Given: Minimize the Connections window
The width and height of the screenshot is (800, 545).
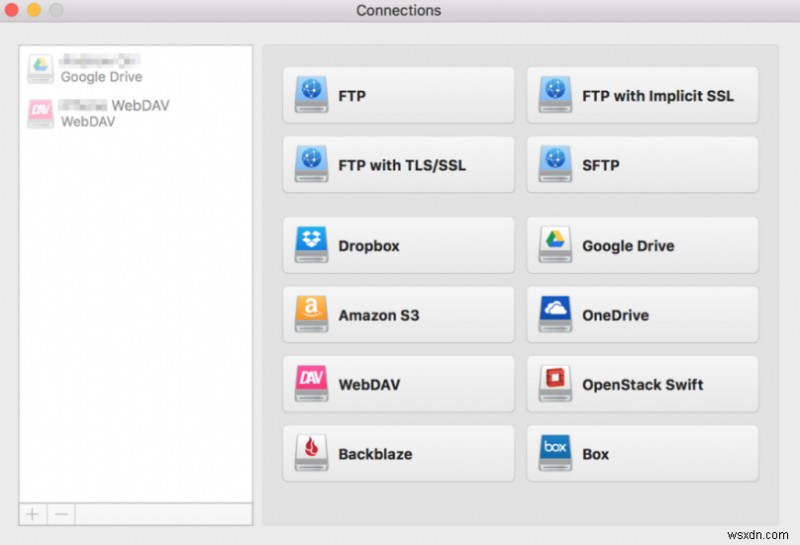Looking at the screenshot, I should 34,10.
